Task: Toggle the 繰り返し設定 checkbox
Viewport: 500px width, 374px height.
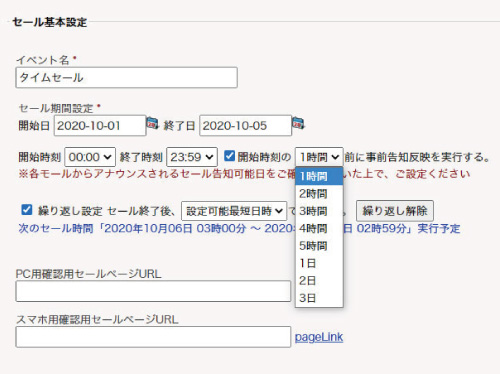Action: pos(26,210)
